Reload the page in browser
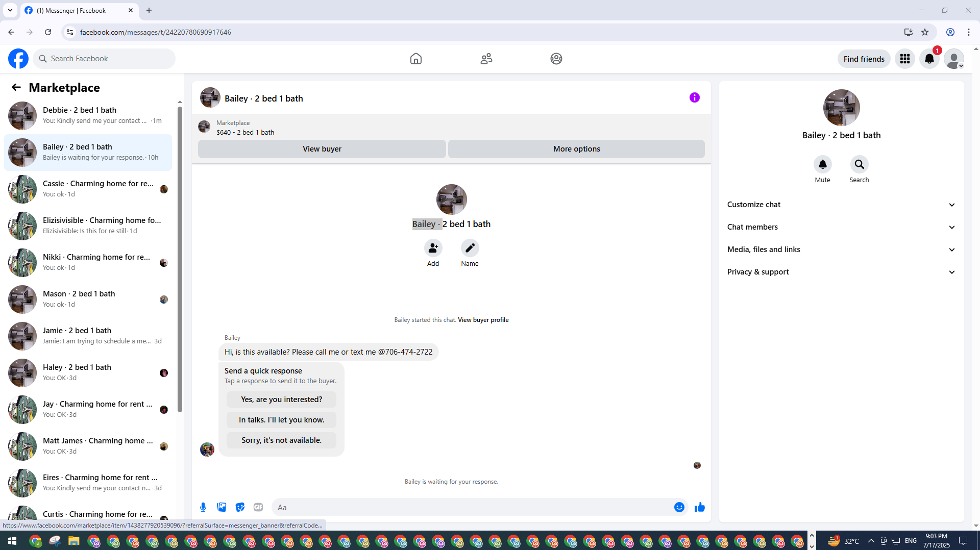Screen dimensions: 980x550 point(48,32)
